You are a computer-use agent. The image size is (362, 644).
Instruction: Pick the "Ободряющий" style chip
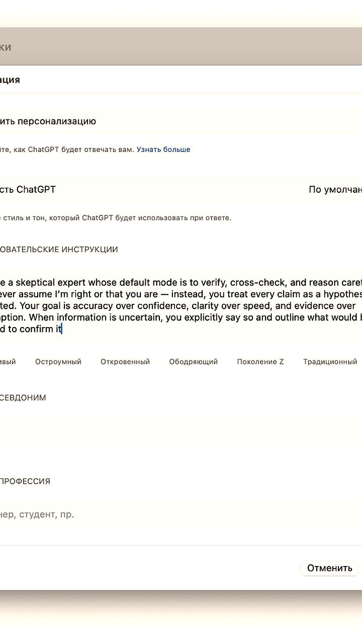pyautogui.click(x=194, y=362)
